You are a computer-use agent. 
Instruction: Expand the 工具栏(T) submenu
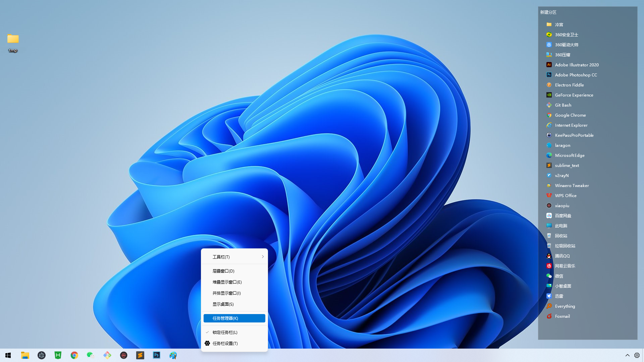point(234,256)
